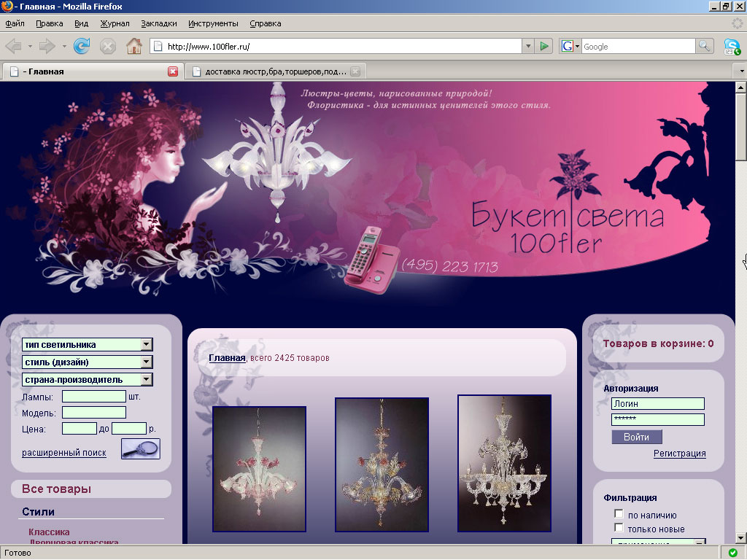Open the Вид menu

click(x=81, y=23)
